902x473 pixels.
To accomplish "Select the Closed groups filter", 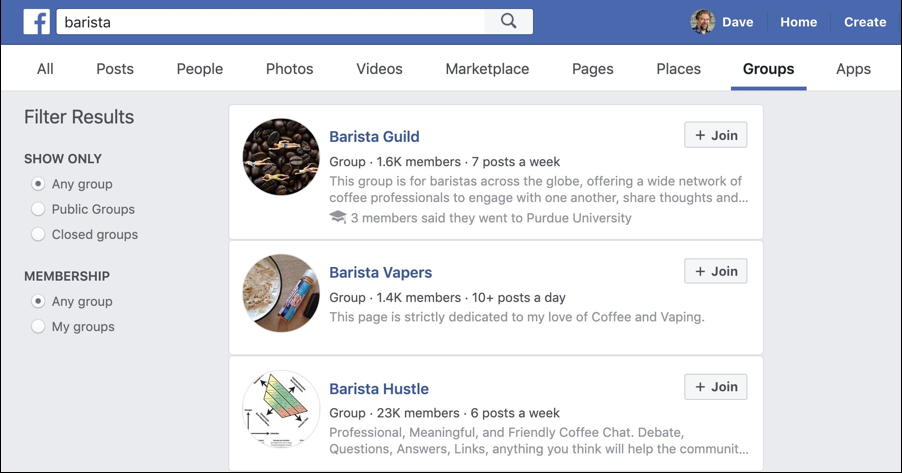I will pyautogui.click(x=38, y=234).
